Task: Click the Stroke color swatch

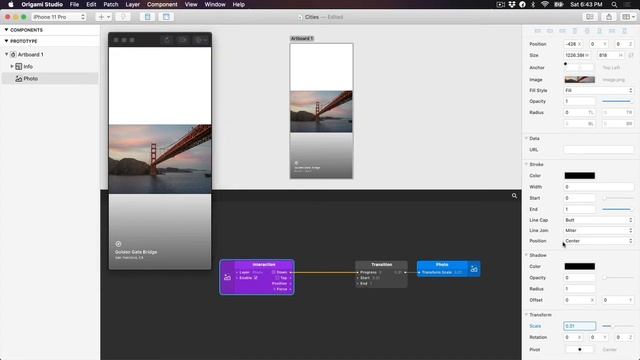Action: (x=580, y=176)
